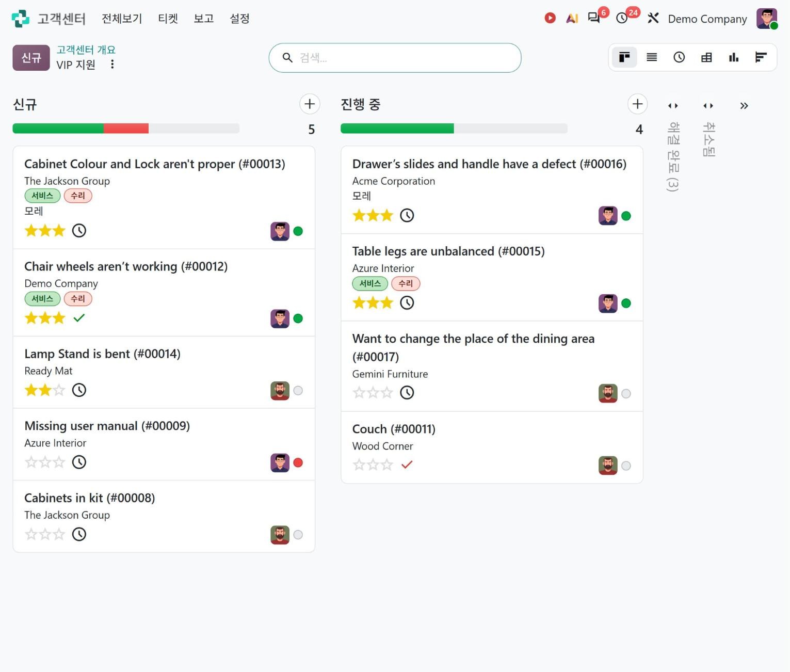Add a ticket in 신규 column

310,104
